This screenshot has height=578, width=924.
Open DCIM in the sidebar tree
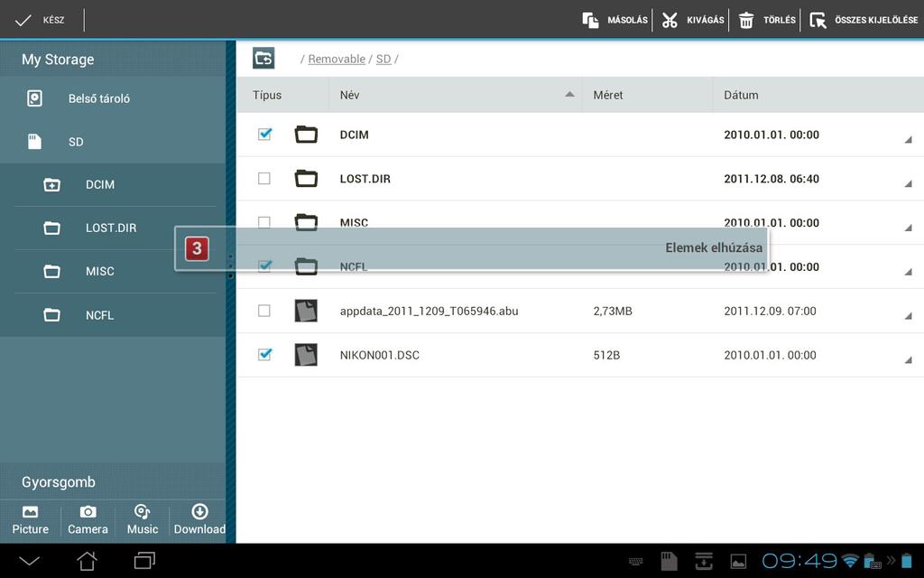coord(113,184)
